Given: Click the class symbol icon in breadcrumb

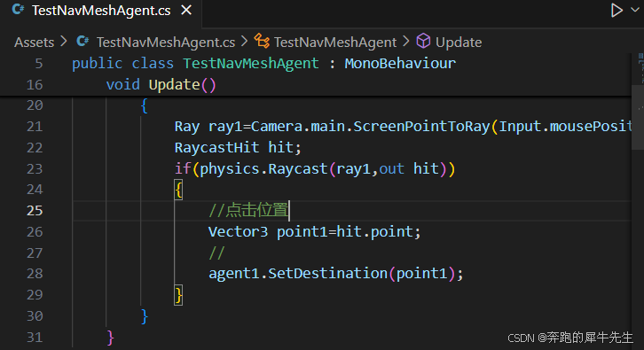Looking at the screenshot, I should [x=262, y=42].
